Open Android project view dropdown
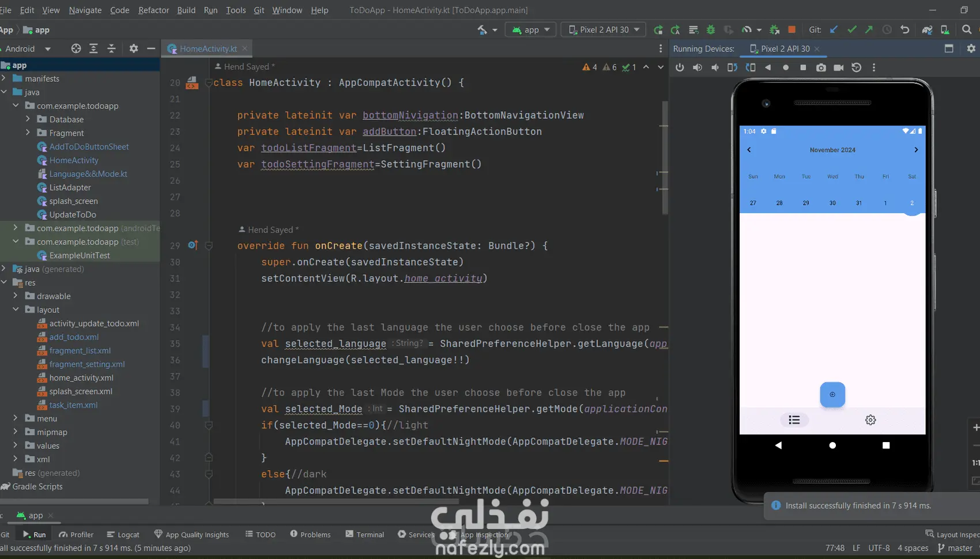The image size is (980, 559). coord(28,49)
